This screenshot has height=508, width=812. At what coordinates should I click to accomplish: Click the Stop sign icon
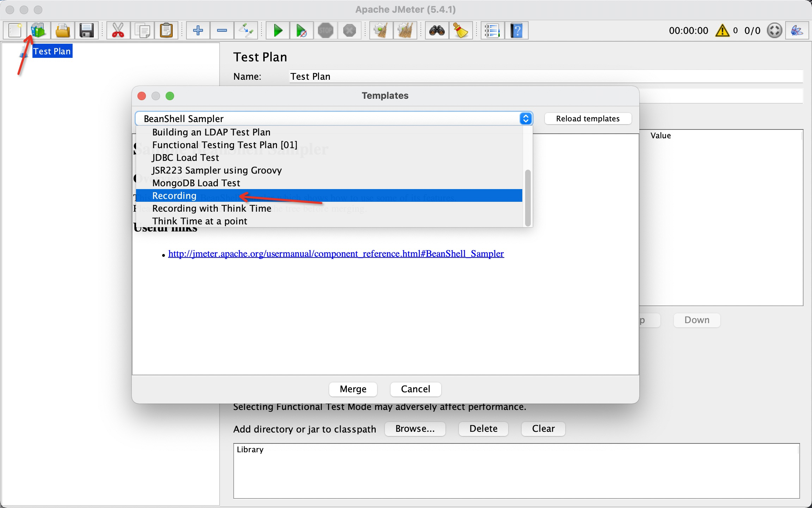click(326, 30)
